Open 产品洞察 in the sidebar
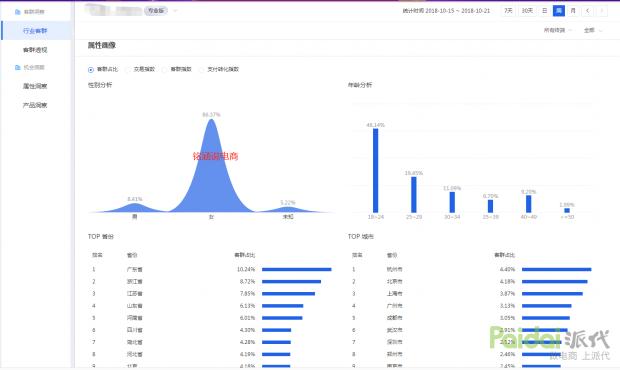The height and width of the screenshot is (370, 620). [x=35, y=105]
